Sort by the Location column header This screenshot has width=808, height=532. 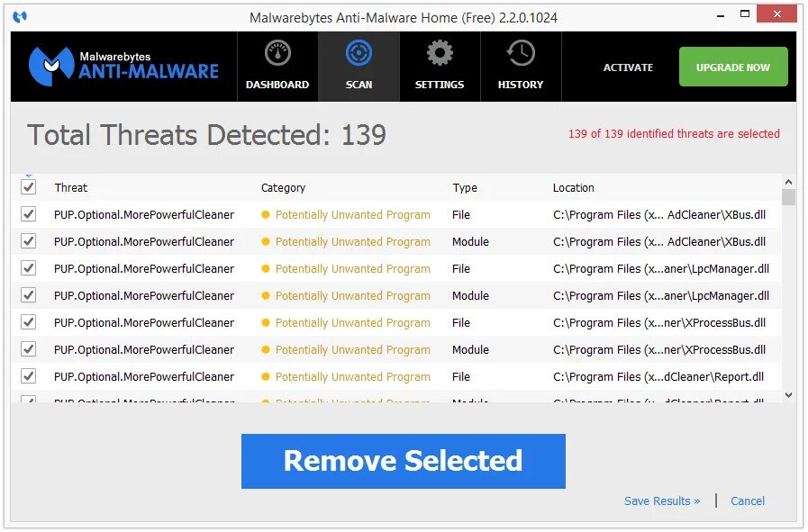tap(574, 188)
